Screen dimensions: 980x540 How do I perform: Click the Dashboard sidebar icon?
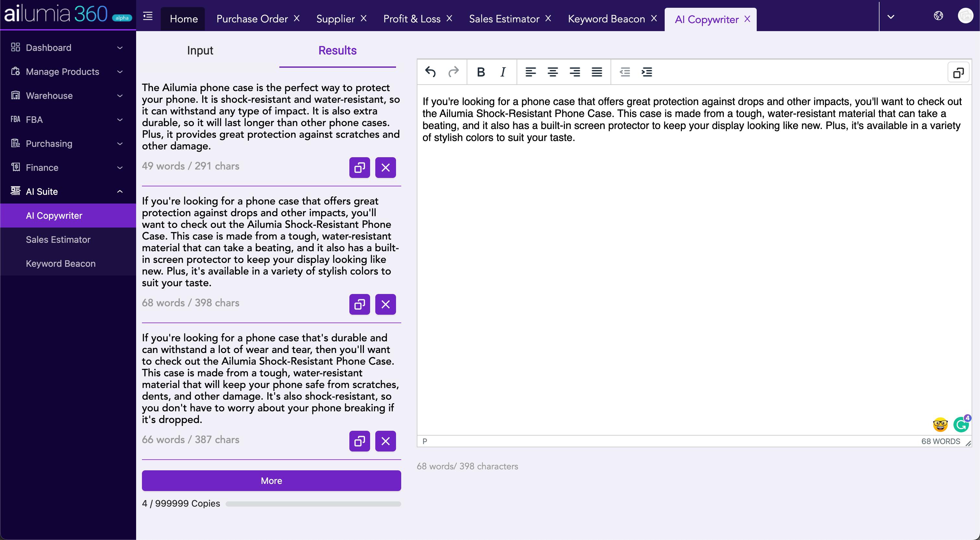tap(15, 47)
